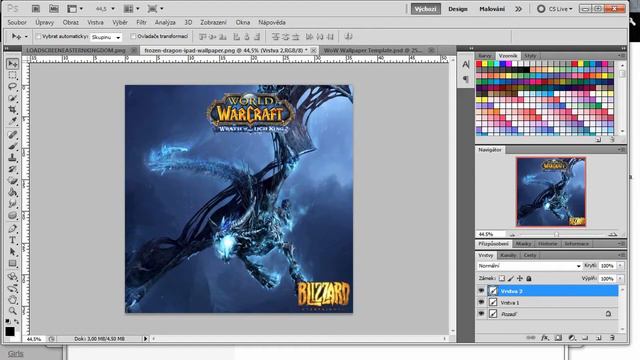Add a layer mask

(x=558, y=338)
